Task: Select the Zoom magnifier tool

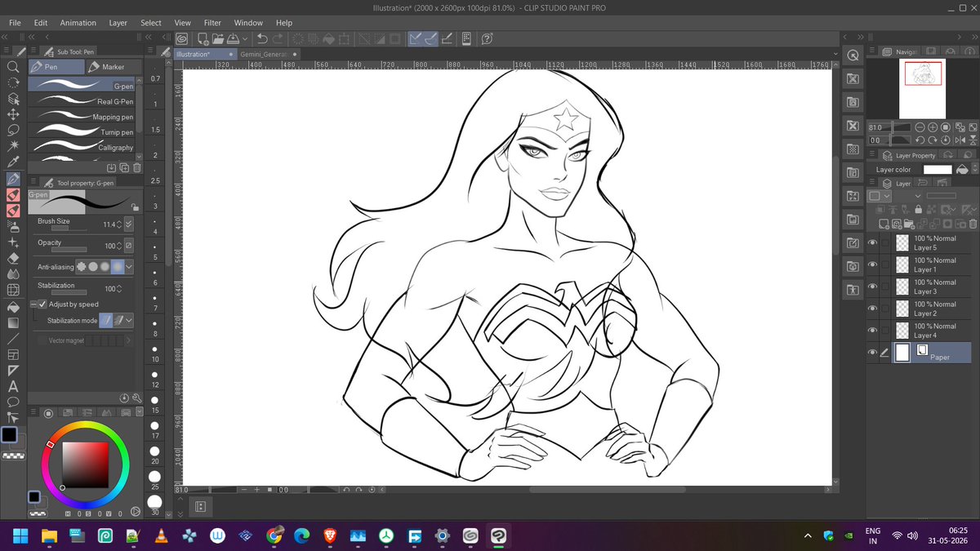Action: click(x=13, y=67)
